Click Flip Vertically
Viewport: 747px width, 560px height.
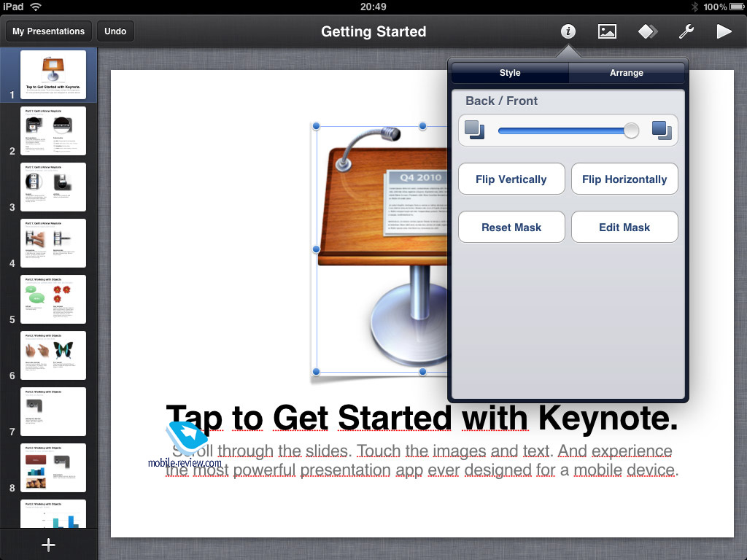point(511,179)
